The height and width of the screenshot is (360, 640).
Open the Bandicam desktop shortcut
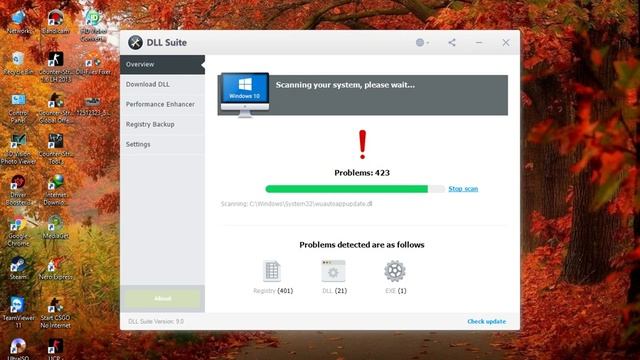(56, 22)
